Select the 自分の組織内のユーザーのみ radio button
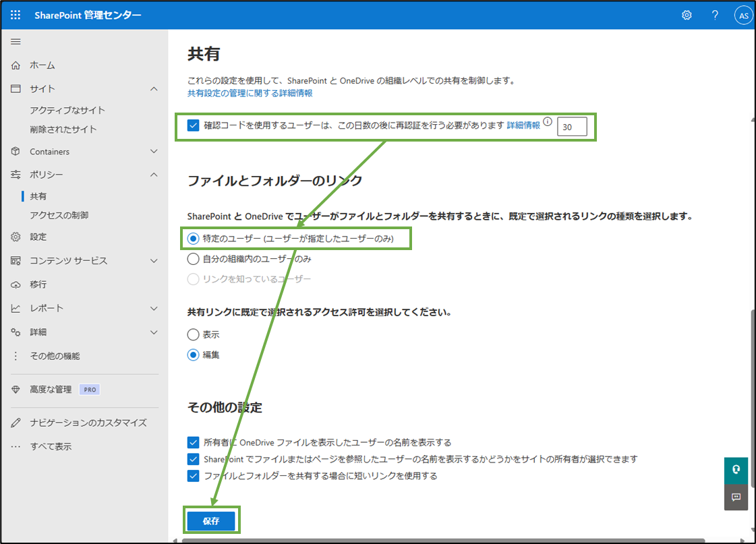The image size is (756, 544). click(x=193, y=259)
